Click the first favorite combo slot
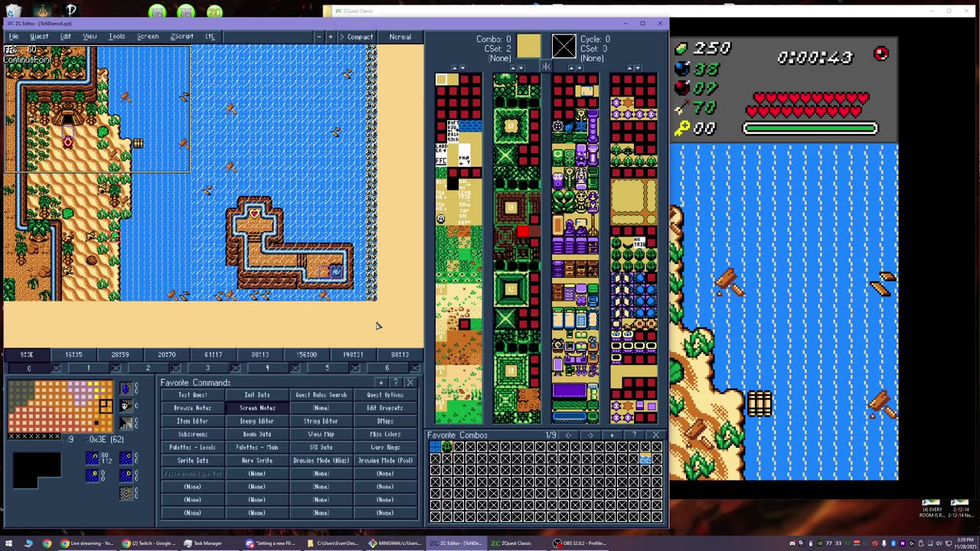Screen dimensions: 980x551 point(435,447)
